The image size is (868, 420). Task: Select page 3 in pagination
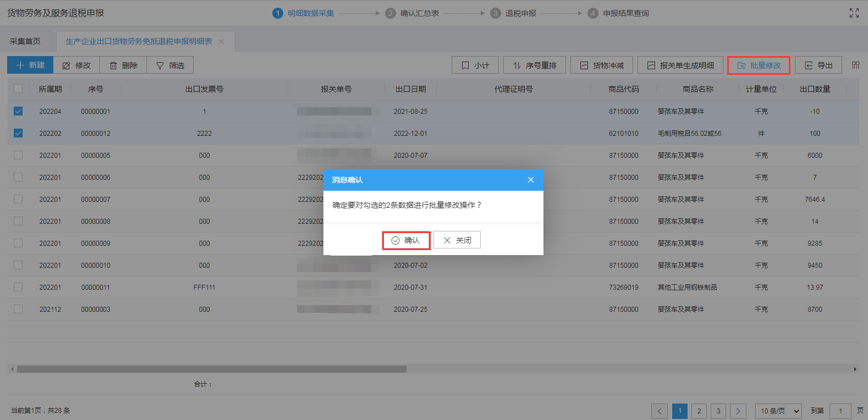[x=718, y=411]
